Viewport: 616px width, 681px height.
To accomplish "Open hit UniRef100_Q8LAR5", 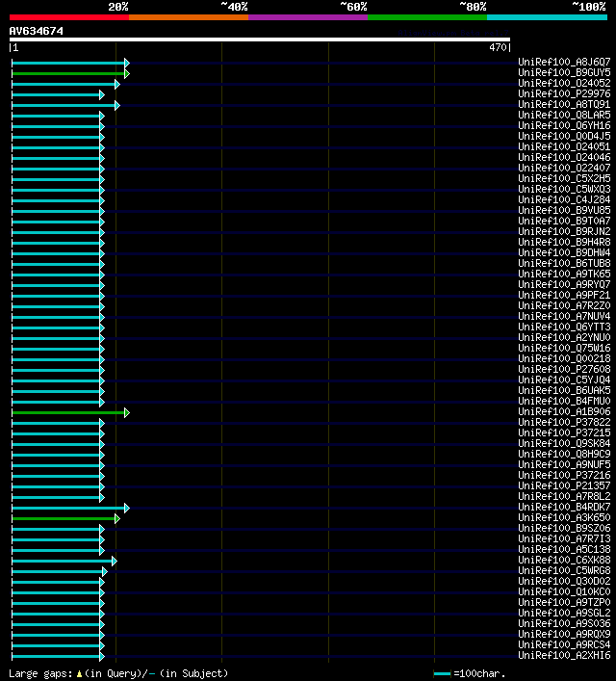I will coord(564,115).
